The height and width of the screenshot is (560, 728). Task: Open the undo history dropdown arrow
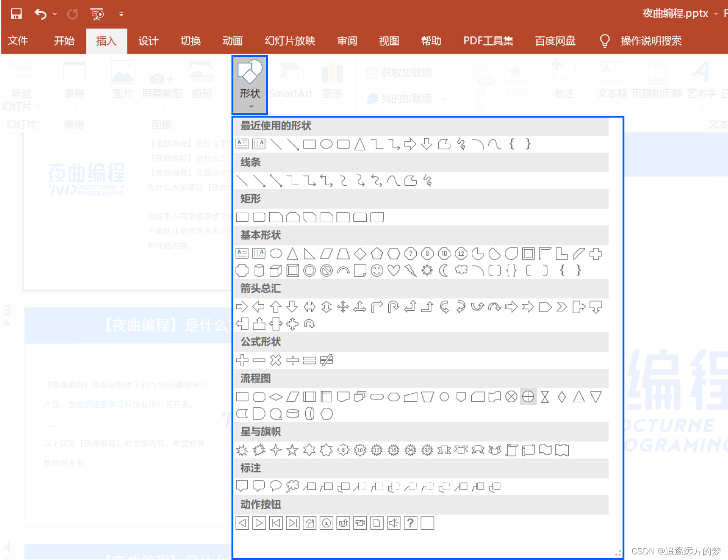point(55,14)
